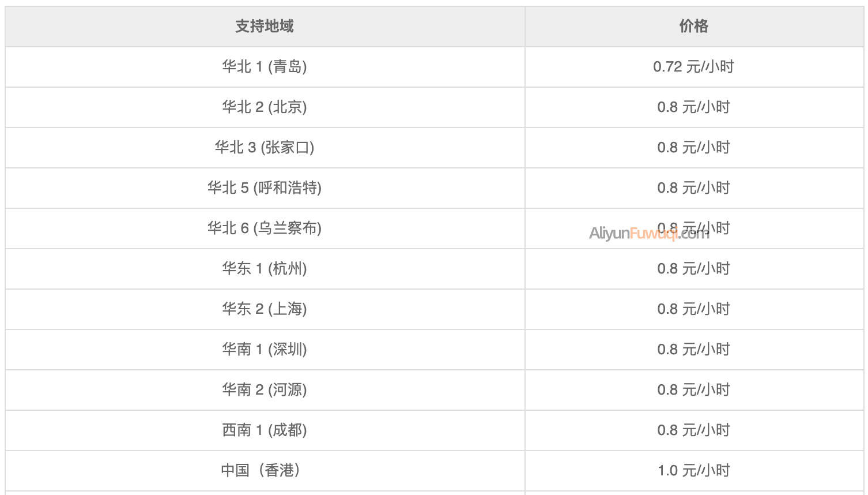Click the 0.8 元/小时 price for 河源

(x=694, y=390)
